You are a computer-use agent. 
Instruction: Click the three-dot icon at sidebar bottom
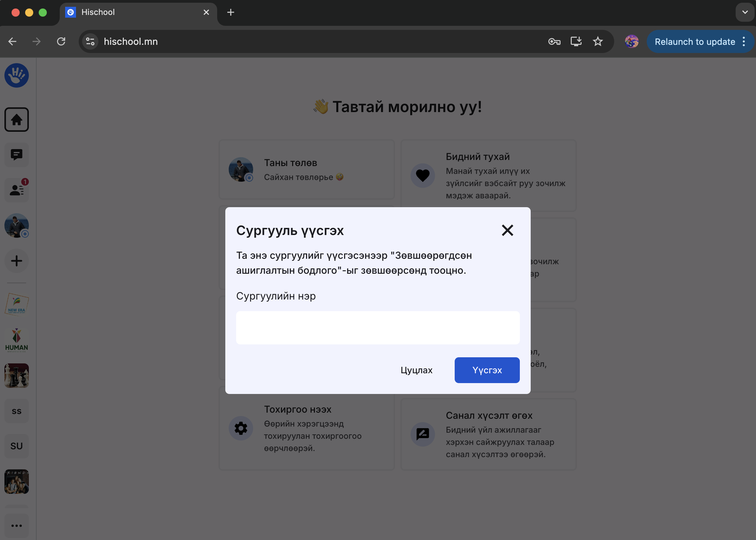(16, 525)
